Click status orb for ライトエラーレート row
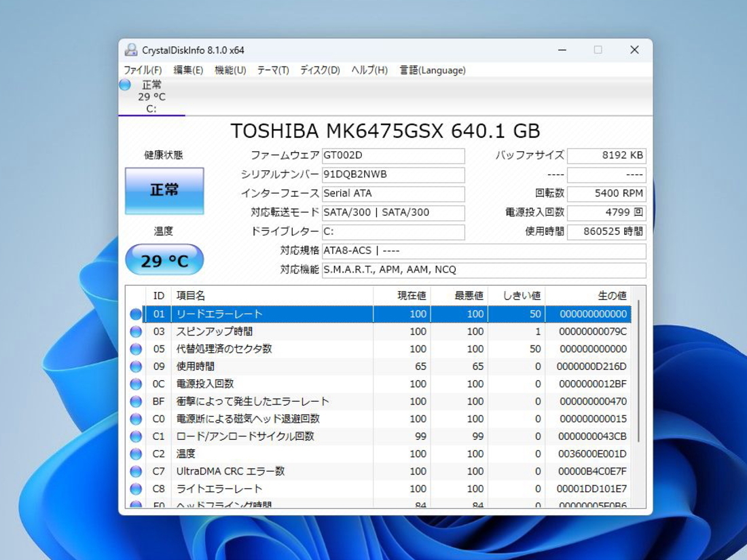Screen dimensions: 747x560 pos(136,489)
